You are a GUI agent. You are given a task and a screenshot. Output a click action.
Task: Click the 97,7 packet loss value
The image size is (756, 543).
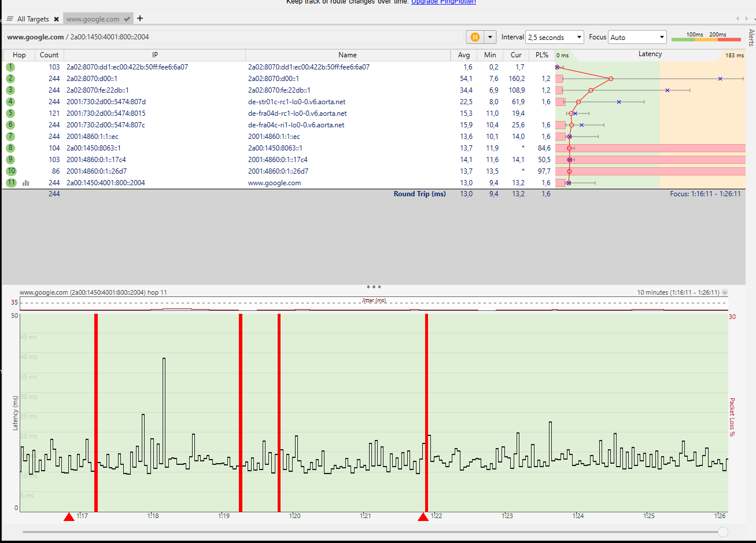coord(544,171)
